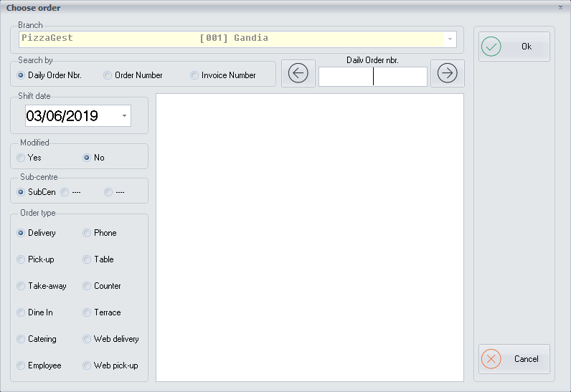571x392 pixels.
Task: Close the Choose order dialog window
Action: pos(560,7)
